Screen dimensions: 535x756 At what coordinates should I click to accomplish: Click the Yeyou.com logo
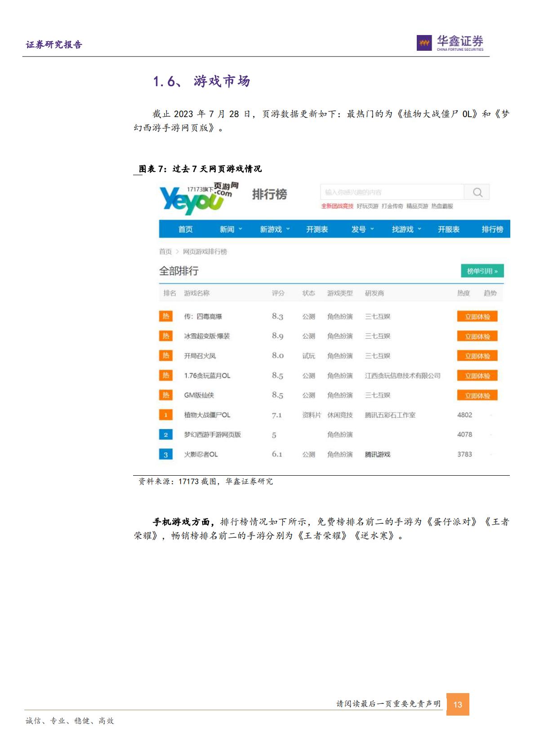pos(199,198)
